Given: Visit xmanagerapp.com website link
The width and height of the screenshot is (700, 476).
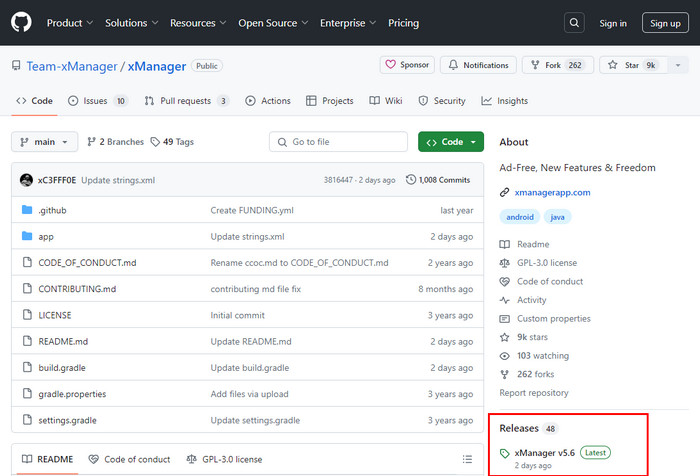Looking at the screenshot, I should click(552, 192).
